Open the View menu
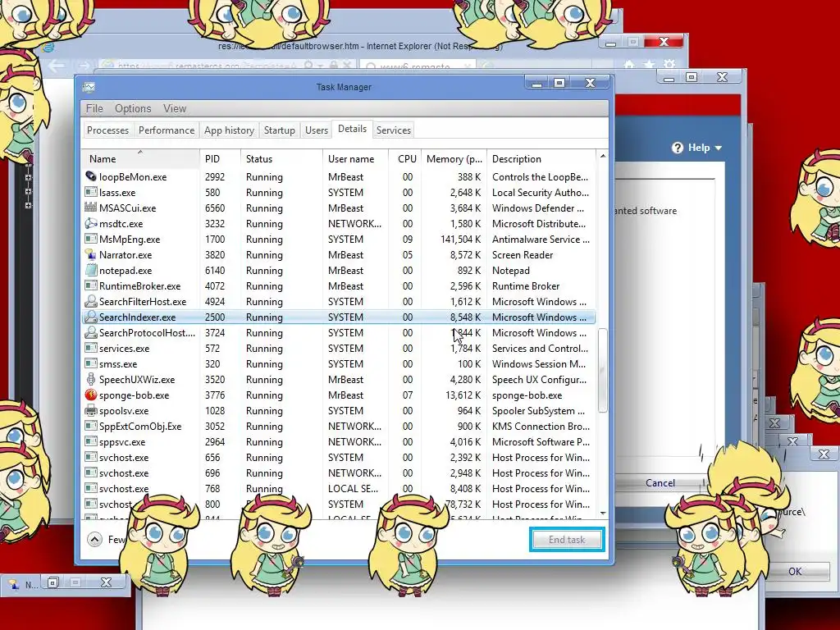This screenshot has width=840, height=630. 175,108
